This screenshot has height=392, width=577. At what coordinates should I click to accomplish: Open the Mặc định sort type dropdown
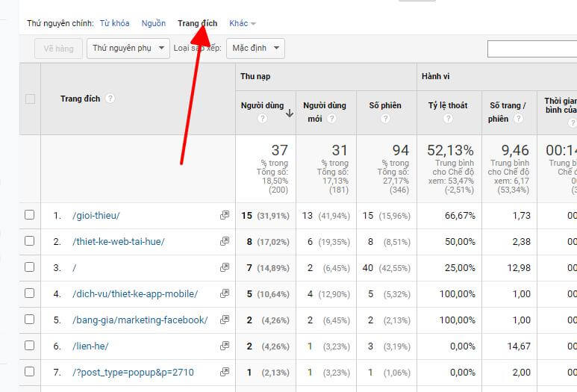255,49
